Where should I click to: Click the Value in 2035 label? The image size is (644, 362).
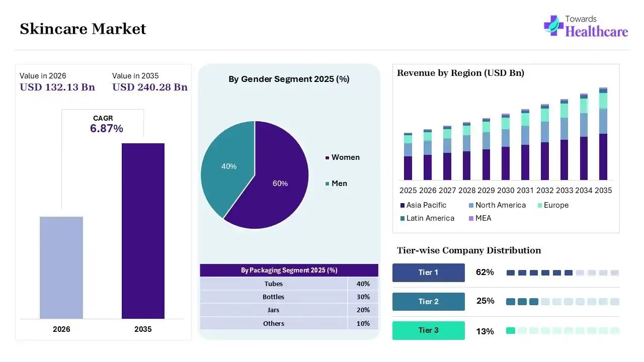point(135,76)
